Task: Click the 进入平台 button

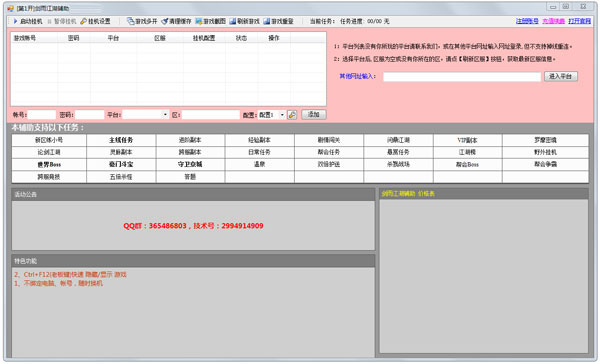Action: 561,76
